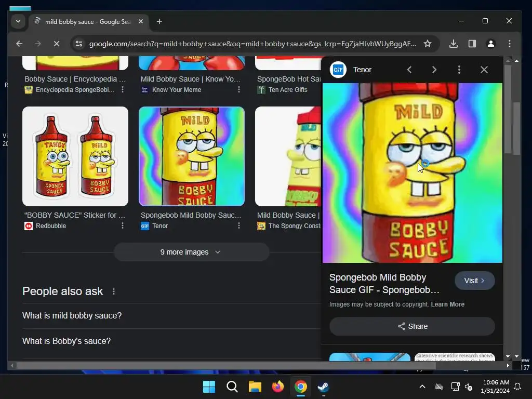This screenshot has width=532, height=399.
Task: Go back to the previous page
Action: coord(19,44)
